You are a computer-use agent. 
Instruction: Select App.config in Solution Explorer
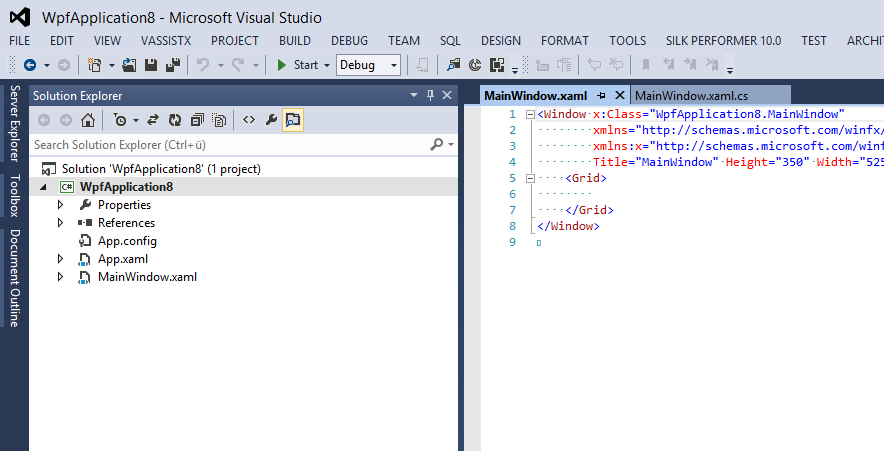127,241
